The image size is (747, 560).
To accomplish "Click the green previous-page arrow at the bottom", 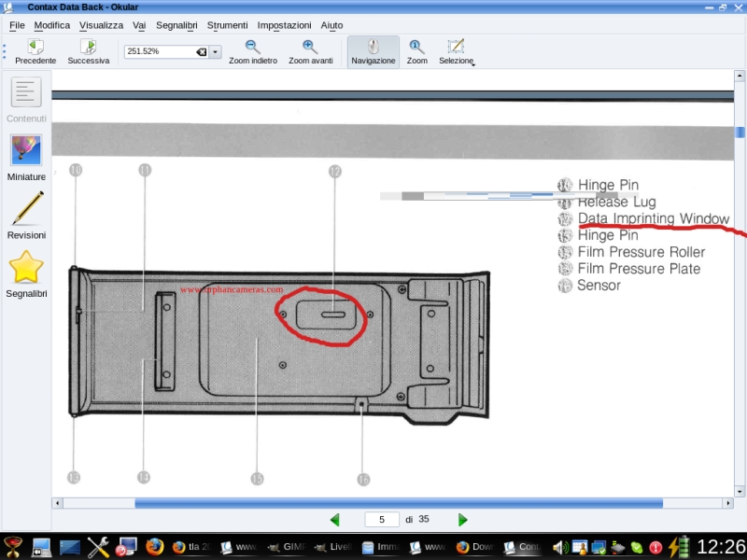I will pyautogui.click(x=335, y=520).
